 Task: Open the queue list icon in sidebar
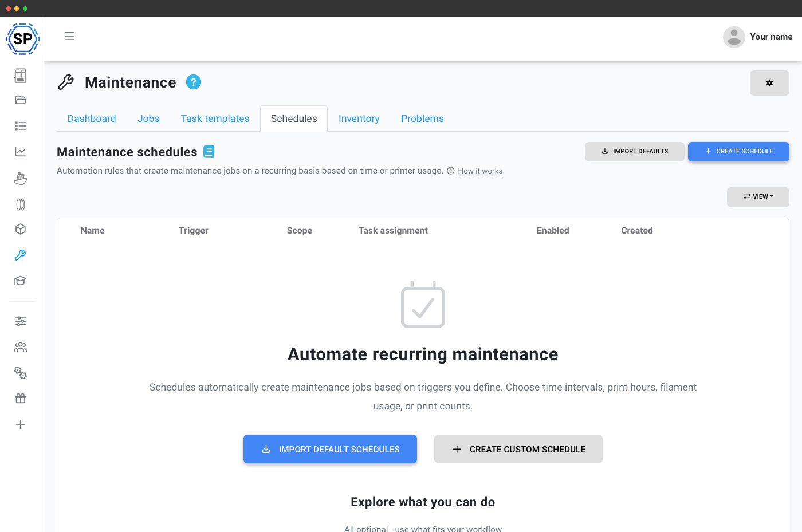pos(21,126)
